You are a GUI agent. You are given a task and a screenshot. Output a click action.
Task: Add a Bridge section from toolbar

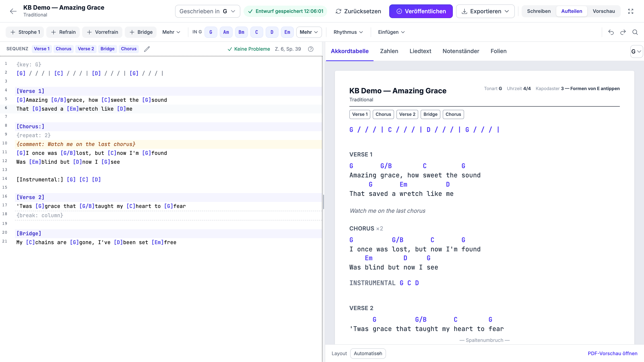141,32
